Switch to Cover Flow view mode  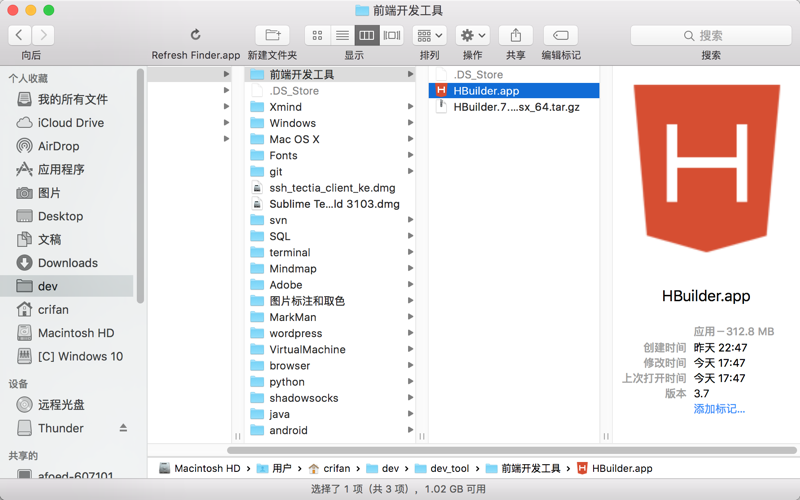tap(392, 35)
